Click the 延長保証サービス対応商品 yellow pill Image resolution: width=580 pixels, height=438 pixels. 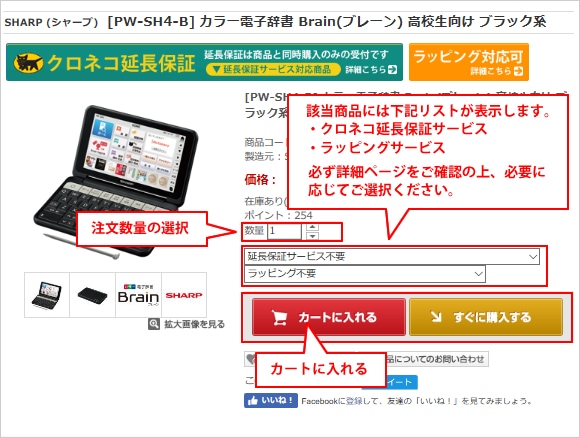click(x=273, y=70)
